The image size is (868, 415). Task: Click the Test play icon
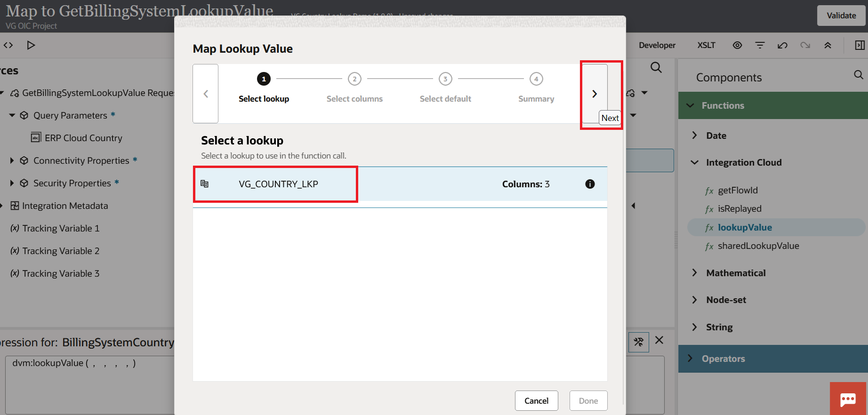coord(31,45)
